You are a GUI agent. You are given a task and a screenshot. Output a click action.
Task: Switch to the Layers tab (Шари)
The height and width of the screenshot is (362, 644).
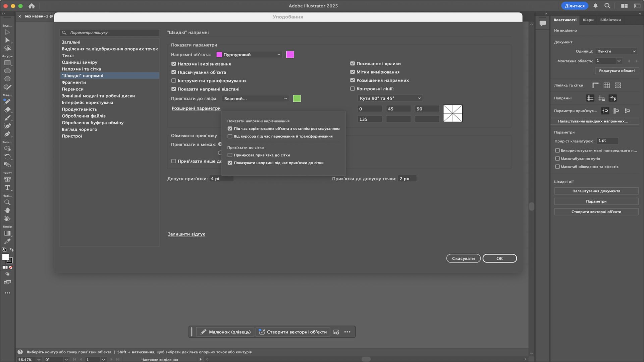tap(588, 20)
